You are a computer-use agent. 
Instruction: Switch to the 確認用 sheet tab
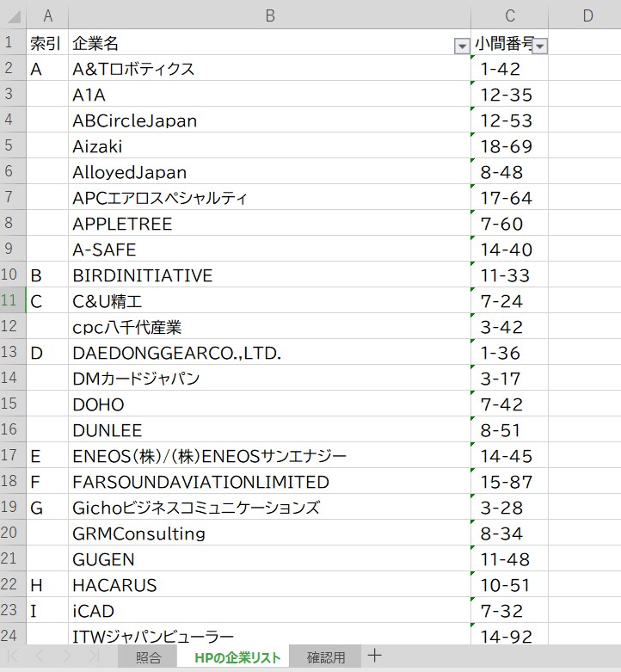click(x=326, y=657)
